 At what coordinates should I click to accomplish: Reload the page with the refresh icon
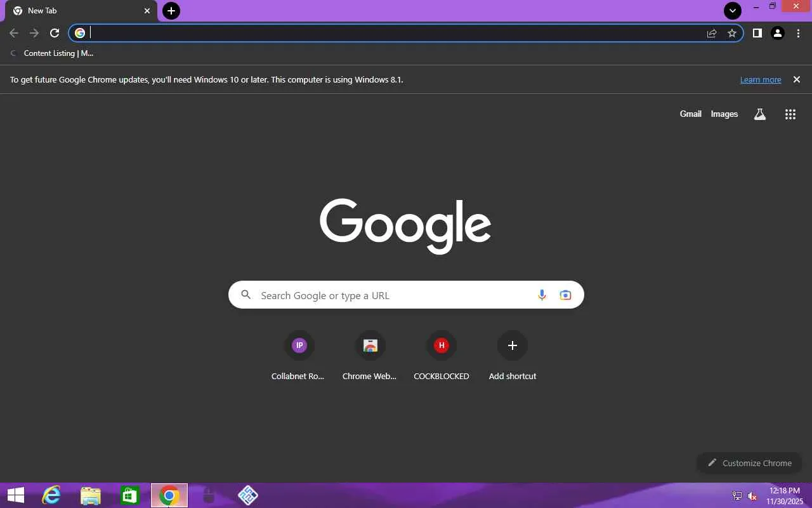click(55, 33)
